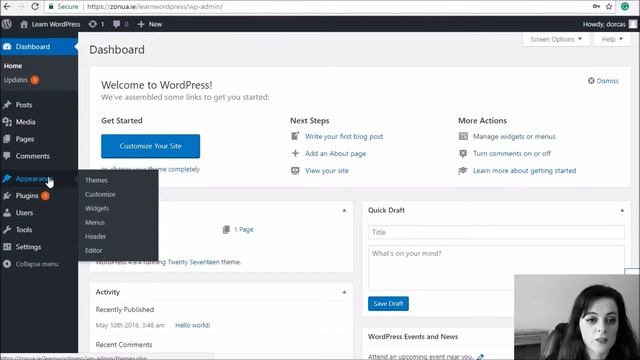Click What's on your mind text area
Screen dimensions: 640x360
click(x=496, y=268)
